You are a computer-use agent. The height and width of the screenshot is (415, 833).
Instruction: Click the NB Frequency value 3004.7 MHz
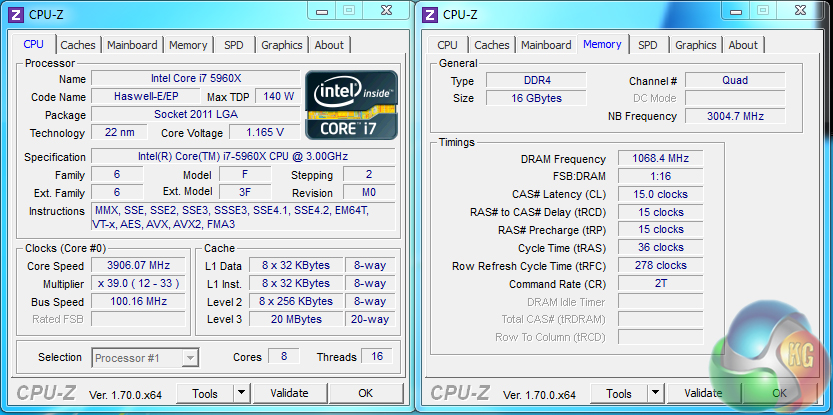point(735,116)
